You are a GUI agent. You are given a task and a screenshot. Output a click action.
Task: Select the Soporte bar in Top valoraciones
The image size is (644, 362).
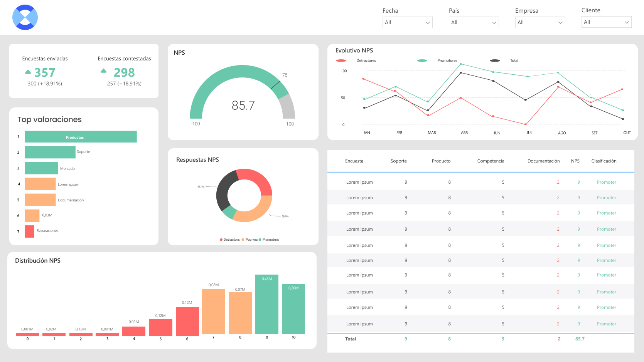(x=50, y=152)
